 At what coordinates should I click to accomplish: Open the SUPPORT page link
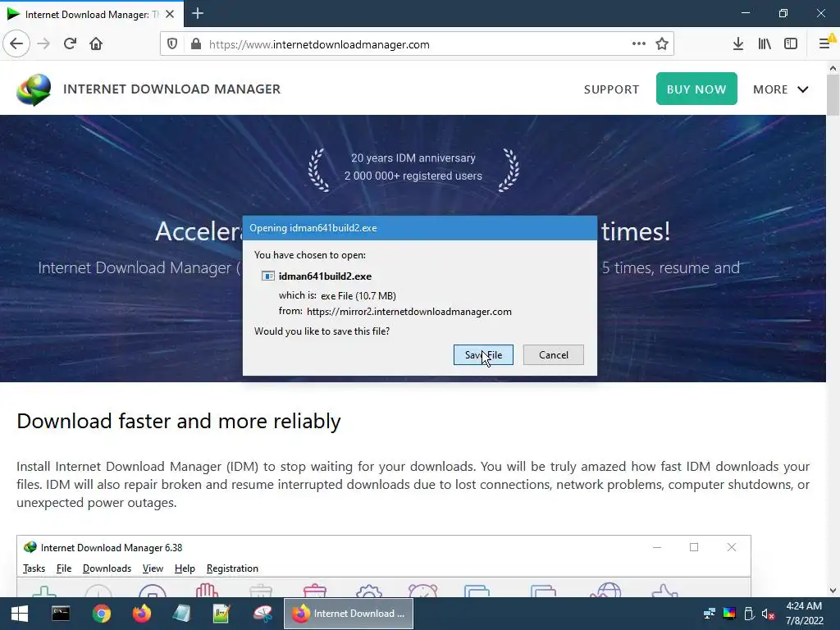tap(611, 89)
